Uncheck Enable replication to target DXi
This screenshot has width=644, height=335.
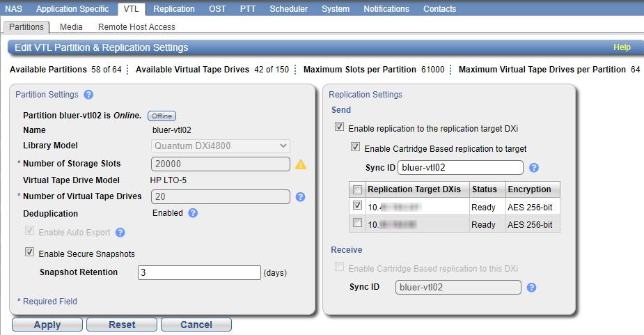(339, 128)
